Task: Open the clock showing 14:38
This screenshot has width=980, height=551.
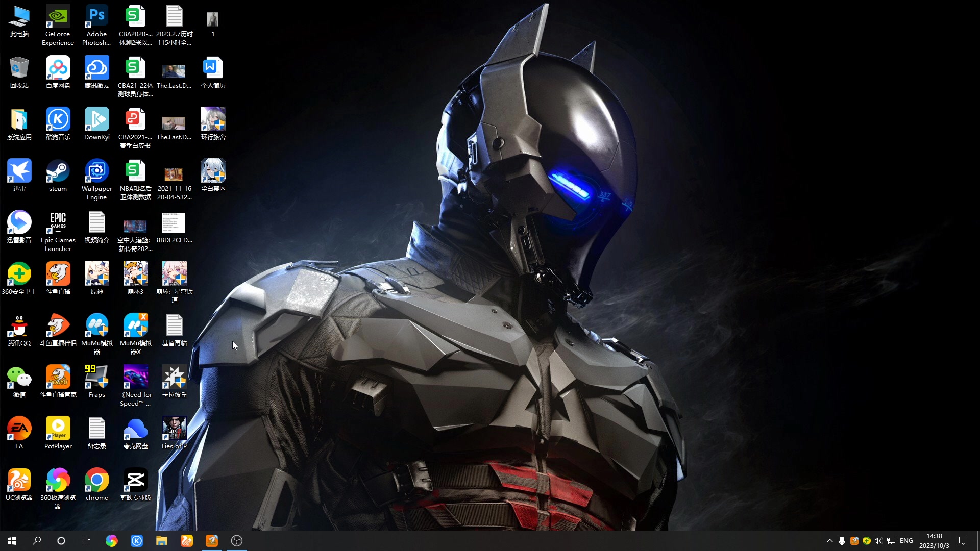Action: click(x=934, y=541)
